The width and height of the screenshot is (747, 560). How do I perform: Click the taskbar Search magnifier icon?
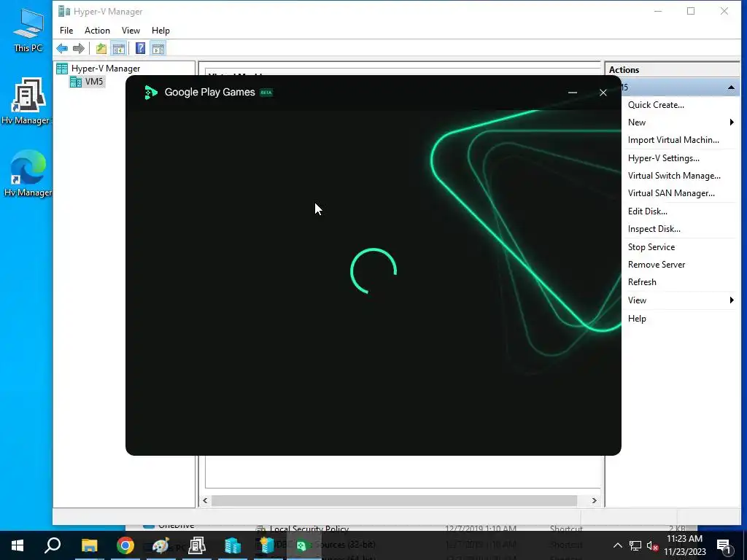click(x=53, y=545)
